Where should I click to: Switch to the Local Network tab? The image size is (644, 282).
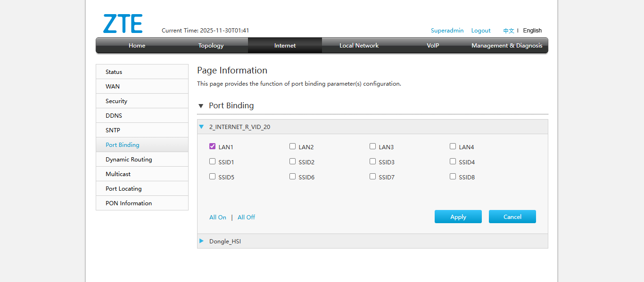tap(359, 46)
